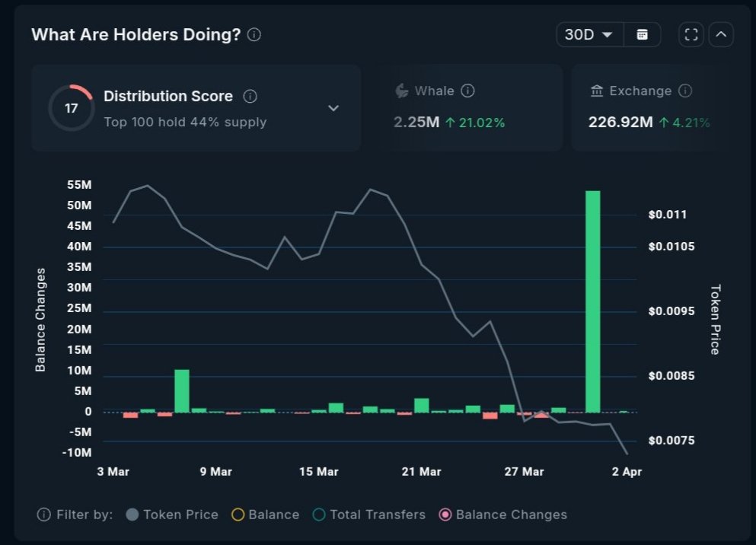Click the tallest green bar near 2 Apr
The width and height of the screenshot is (756, 545).
click(x=593, y=301)
